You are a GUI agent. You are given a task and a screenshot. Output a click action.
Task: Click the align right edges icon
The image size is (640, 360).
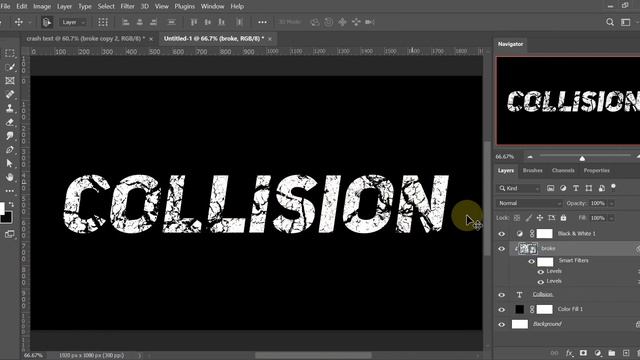pyautogui.click(x=153, y=22)
